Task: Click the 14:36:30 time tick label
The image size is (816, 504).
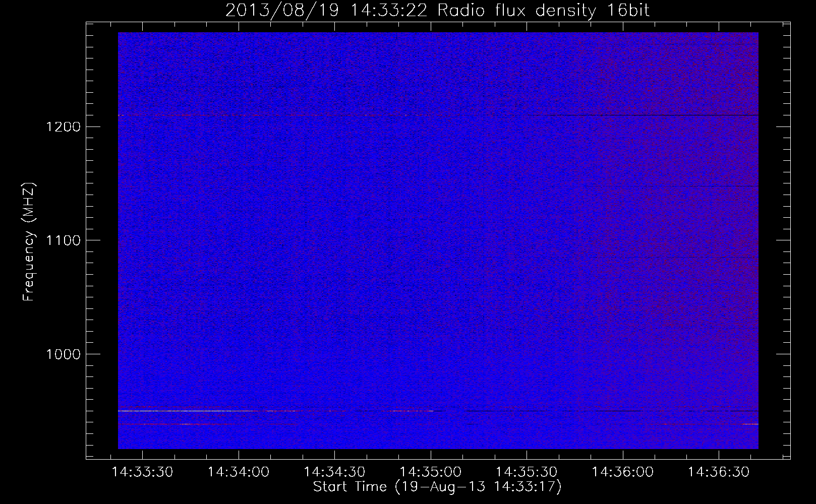Action: coord(719,472)
